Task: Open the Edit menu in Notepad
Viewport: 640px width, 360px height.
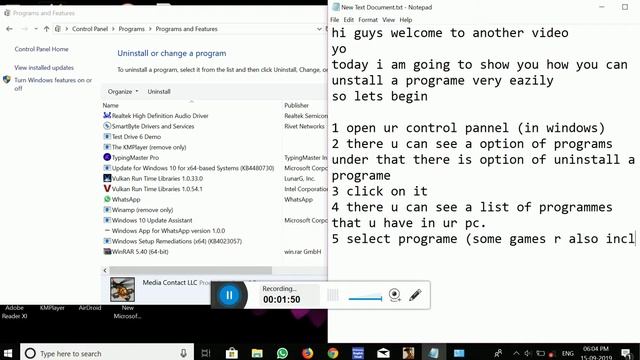Action: click(349, 20)
